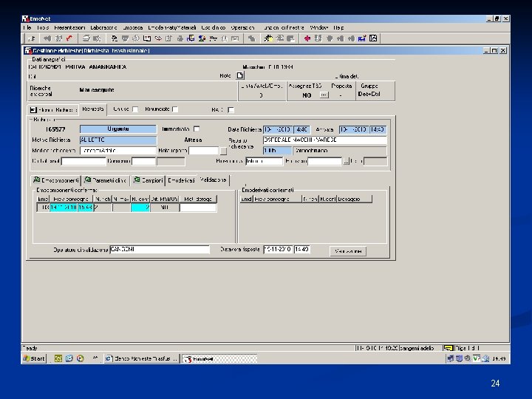Click the first icon in the main toolbar

32,37
